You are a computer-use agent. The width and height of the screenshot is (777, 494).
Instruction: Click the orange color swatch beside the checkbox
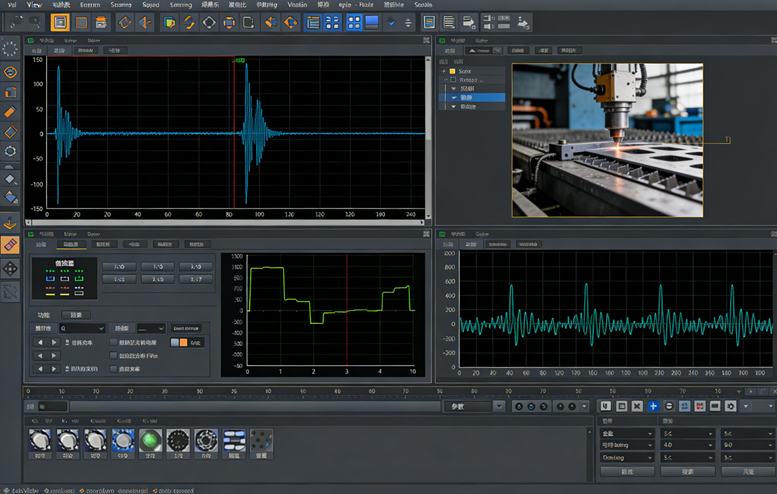tap(182, 342)
